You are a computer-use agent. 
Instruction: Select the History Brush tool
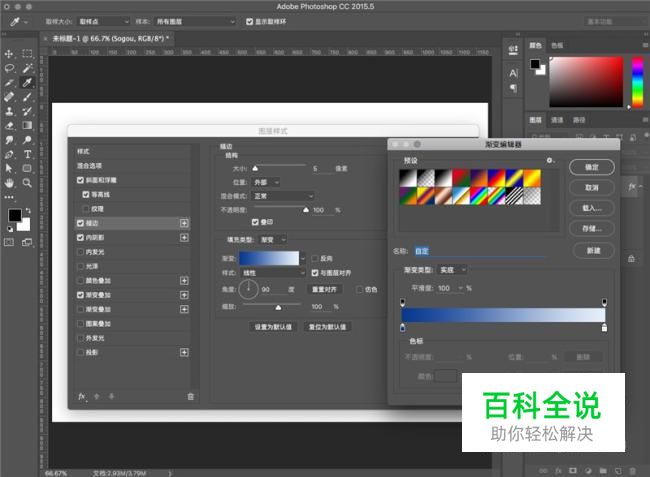point(27,111)
